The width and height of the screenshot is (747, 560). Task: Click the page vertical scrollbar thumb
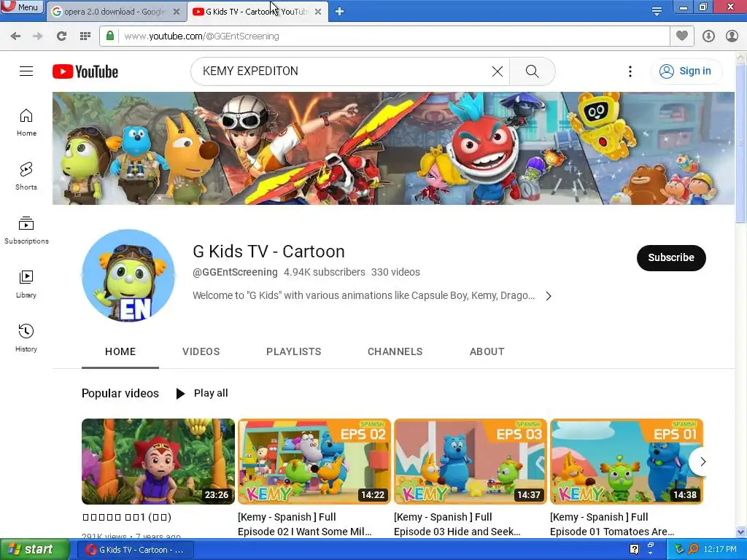pos(740,143)
